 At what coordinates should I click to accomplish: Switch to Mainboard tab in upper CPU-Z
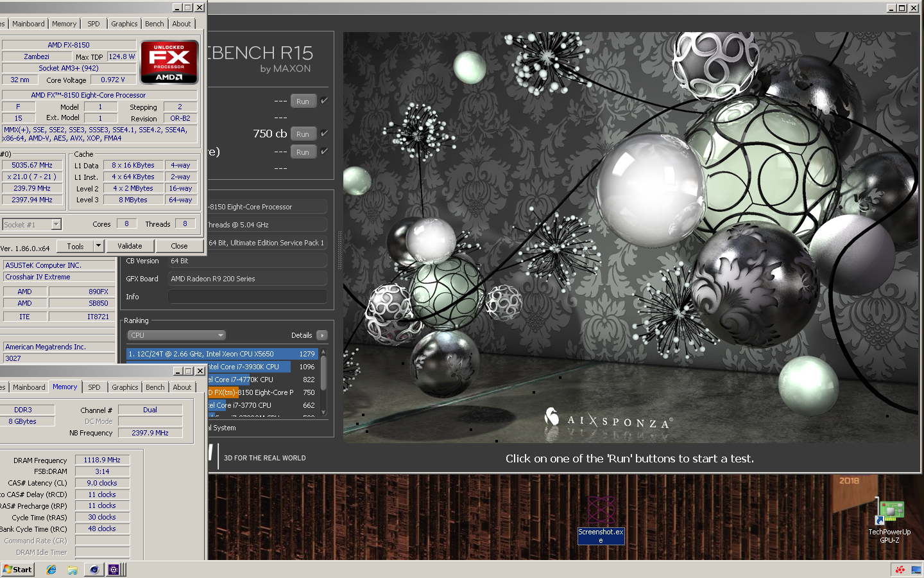tap(28, 24)
